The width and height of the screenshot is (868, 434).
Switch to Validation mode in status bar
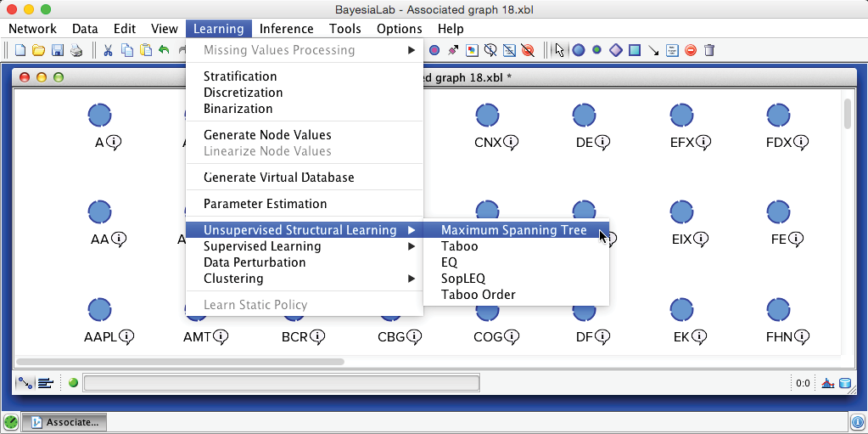[45, 383]
